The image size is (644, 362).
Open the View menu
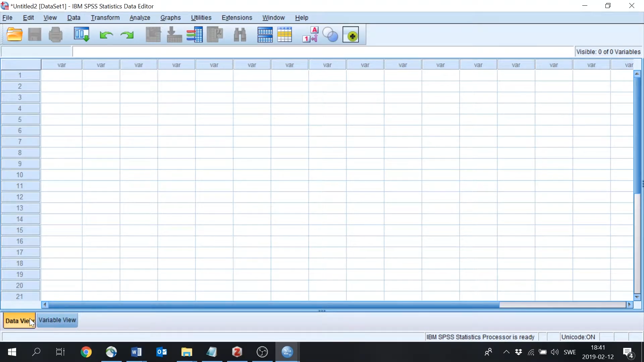(x=50, y=18)
